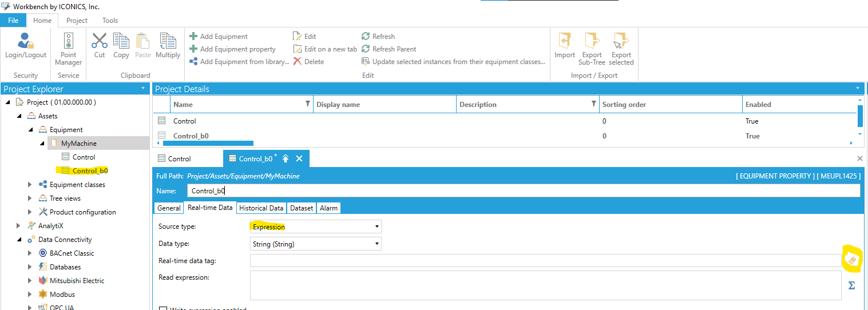Click the Export selected icon
868x310 pixels.
click(621, 49)
